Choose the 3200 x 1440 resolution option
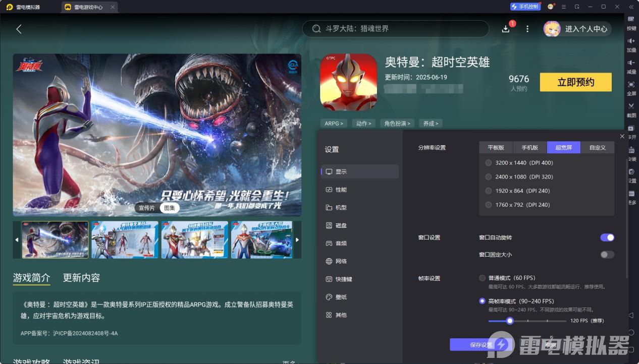The width and height of the screenshot is (639, 364). [x=488, y=163]
